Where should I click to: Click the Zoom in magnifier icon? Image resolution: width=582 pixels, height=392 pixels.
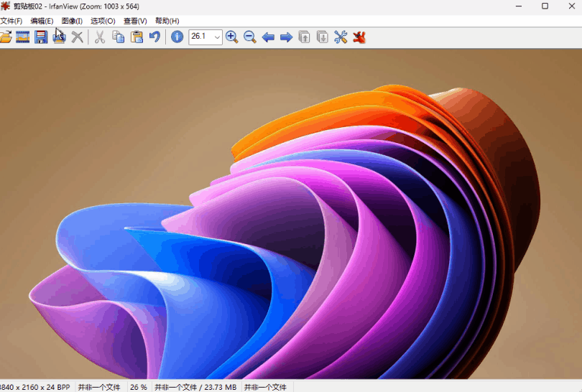(x=231, y=37)
